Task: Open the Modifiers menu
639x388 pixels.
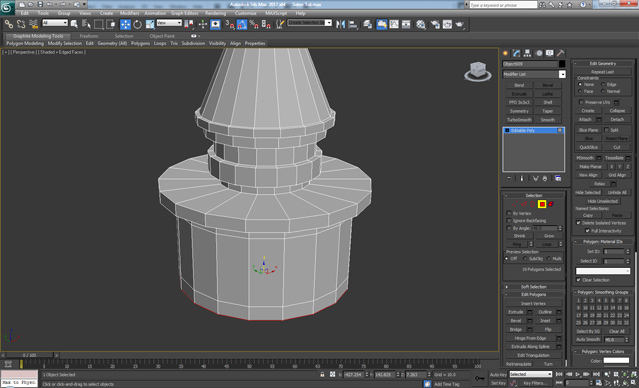Action: tap(130, 13)
